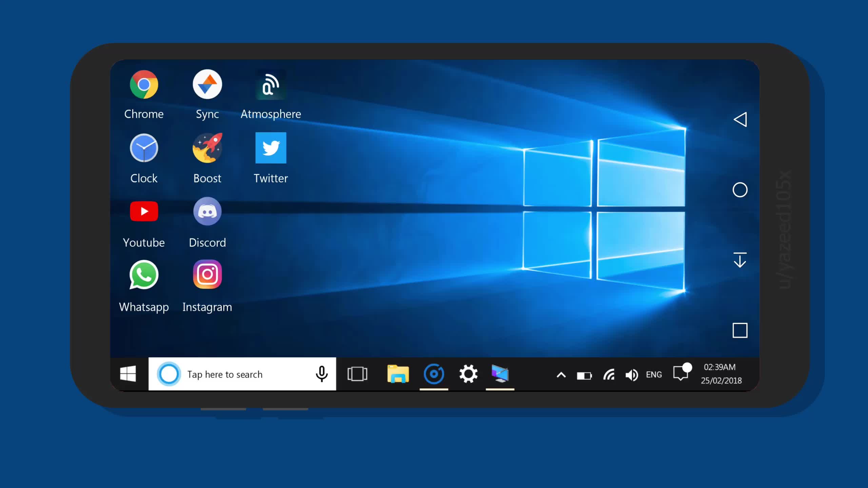
Task: Launch the Boost rocket app
Action: pos(207,148)
